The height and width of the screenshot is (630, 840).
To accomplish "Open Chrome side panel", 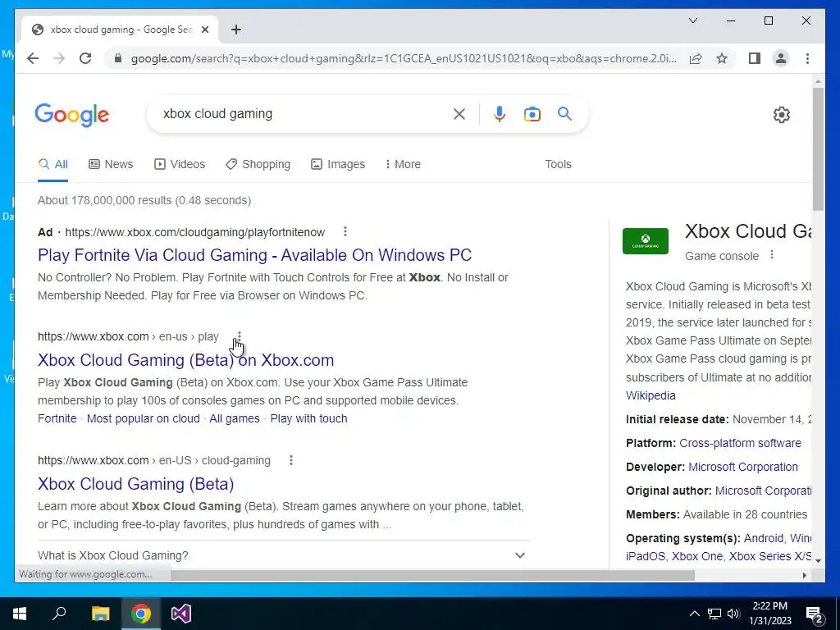I will point(755,58).
